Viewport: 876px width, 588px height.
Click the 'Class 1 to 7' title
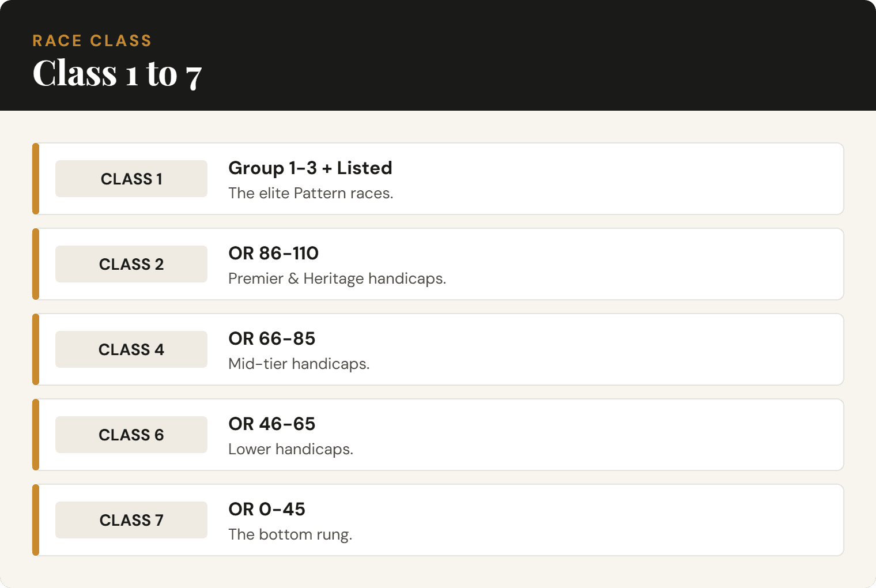117,73
